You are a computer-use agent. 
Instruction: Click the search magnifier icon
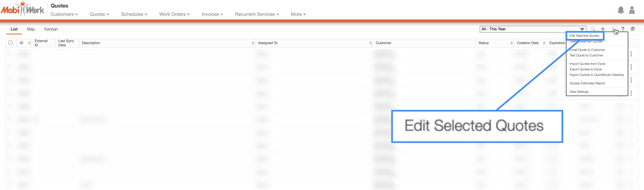pos(593,29)
